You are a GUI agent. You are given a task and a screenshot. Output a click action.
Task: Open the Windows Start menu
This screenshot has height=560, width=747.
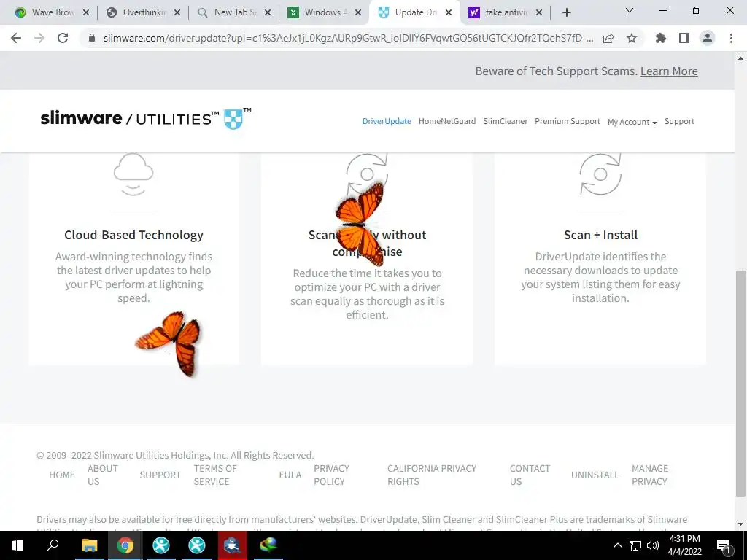(x=18, y=545)
